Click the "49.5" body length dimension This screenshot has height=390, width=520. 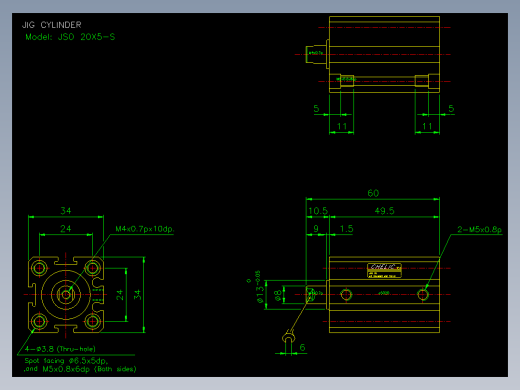coord(384,211)
